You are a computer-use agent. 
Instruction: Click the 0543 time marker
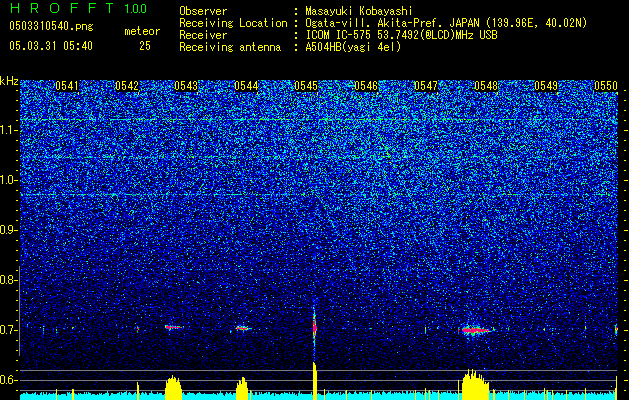(x=187, y=86)
